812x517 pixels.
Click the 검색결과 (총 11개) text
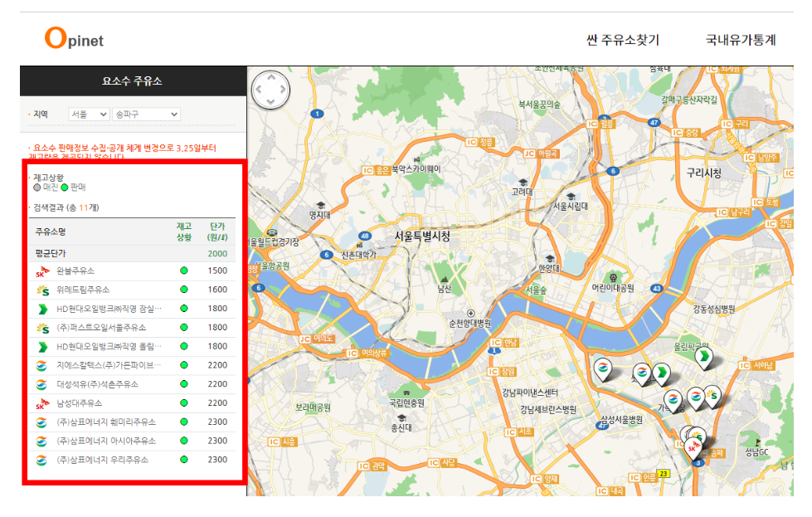(66, 207)
